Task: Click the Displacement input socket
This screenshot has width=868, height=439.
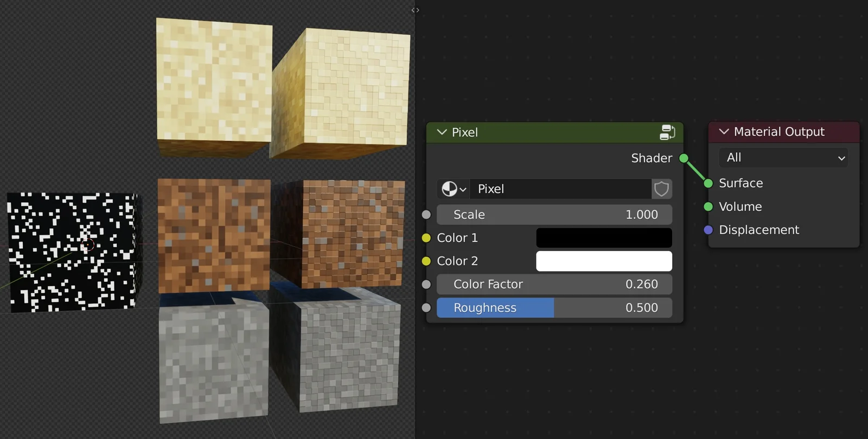Action: click(709, 230)
